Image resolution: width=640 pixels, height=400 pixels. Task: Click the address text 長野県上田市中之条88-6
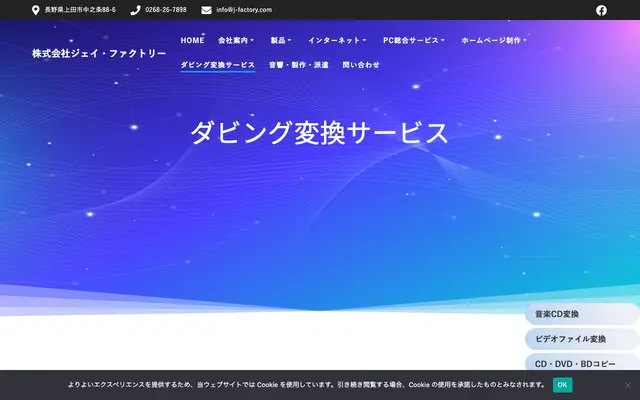80,10
